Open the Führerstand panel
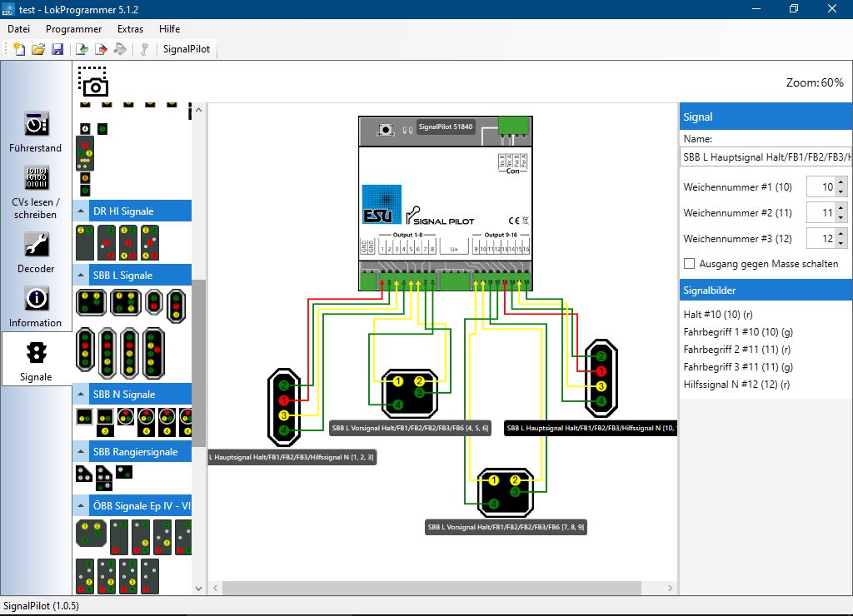The height and width of the screenshot is (616, 853). [x=35, y=132]
